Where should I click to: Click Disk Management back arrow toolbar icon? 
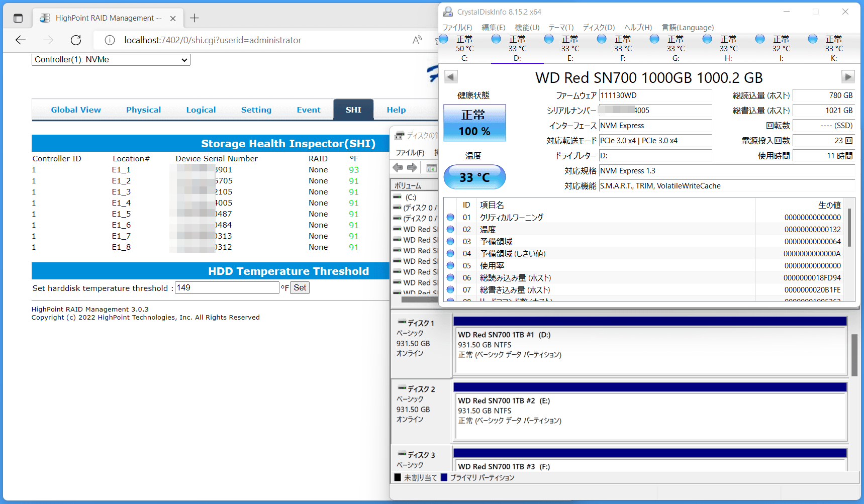398,168
